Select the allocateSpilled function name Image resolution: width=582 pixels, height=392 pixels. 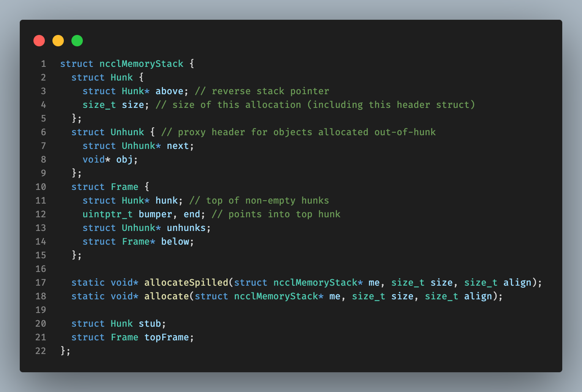[186, 283]
